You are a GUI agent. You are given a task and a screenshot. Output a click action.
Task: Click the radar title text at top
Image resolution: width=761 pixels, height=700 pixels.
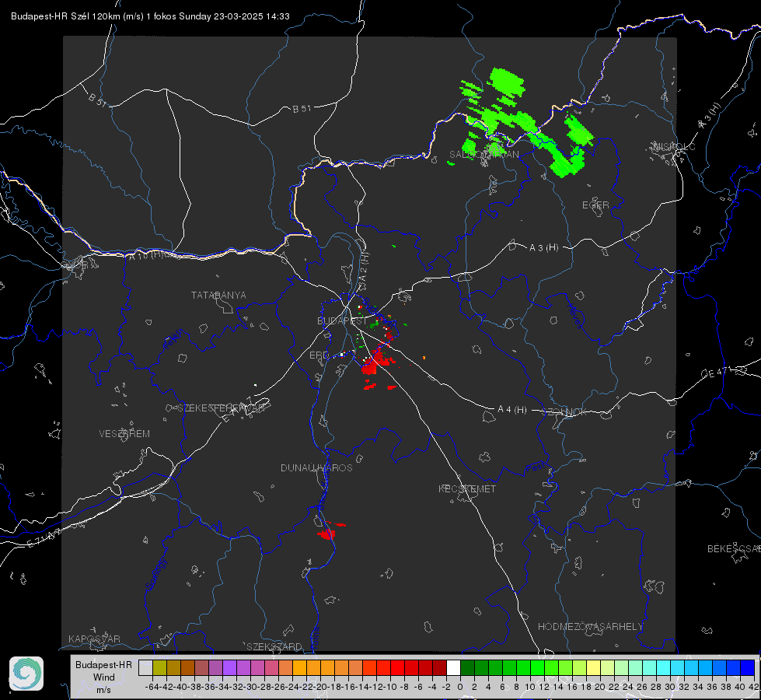[x=150, y=16]
